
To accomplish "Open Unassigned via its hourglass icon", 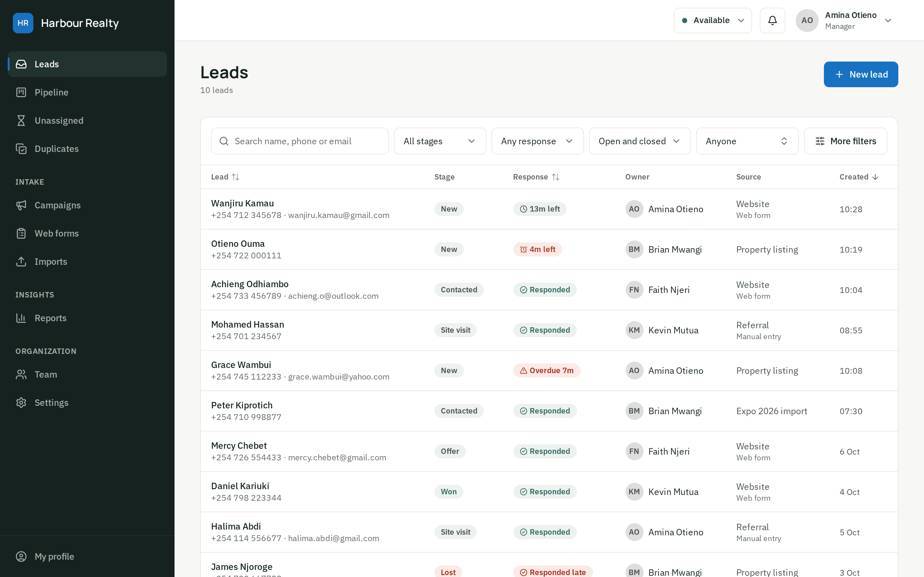I will tap(21, 121).
